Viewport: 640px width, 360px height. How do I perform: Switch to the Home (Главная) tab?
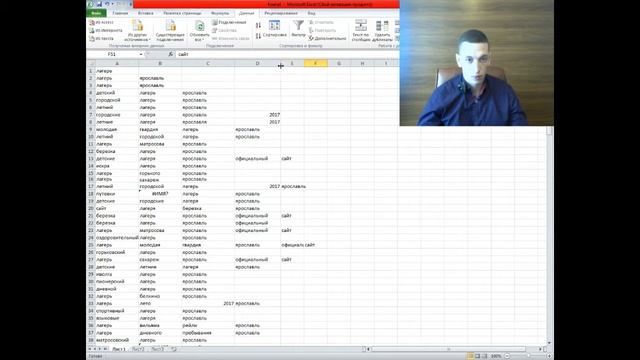coord(120,13)
